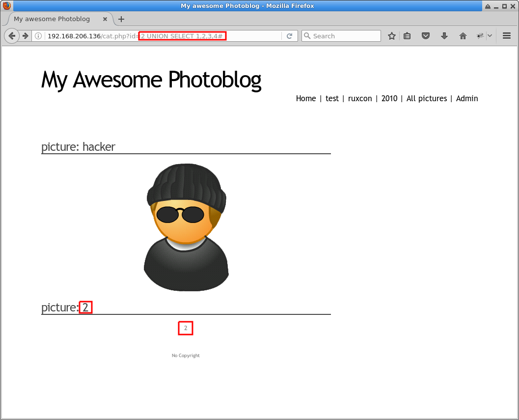The width and height of the screenshot is (519, 420).
Task: Show site information via the info icon
Action: [x=38, y=36]
